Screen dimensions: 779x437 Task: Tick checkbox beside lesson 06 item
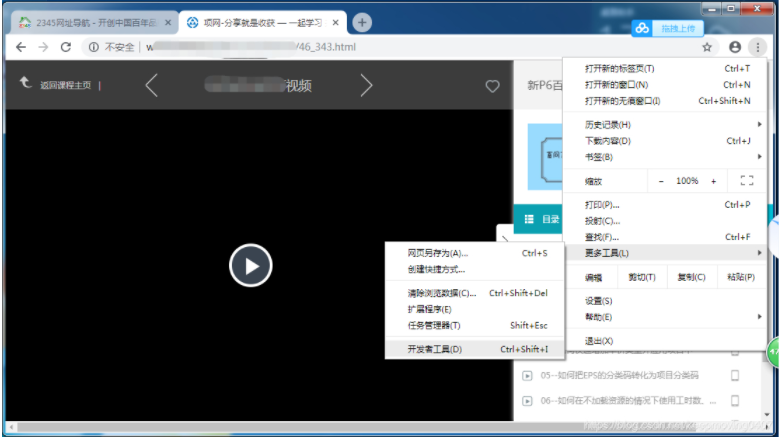coord(735,401)
